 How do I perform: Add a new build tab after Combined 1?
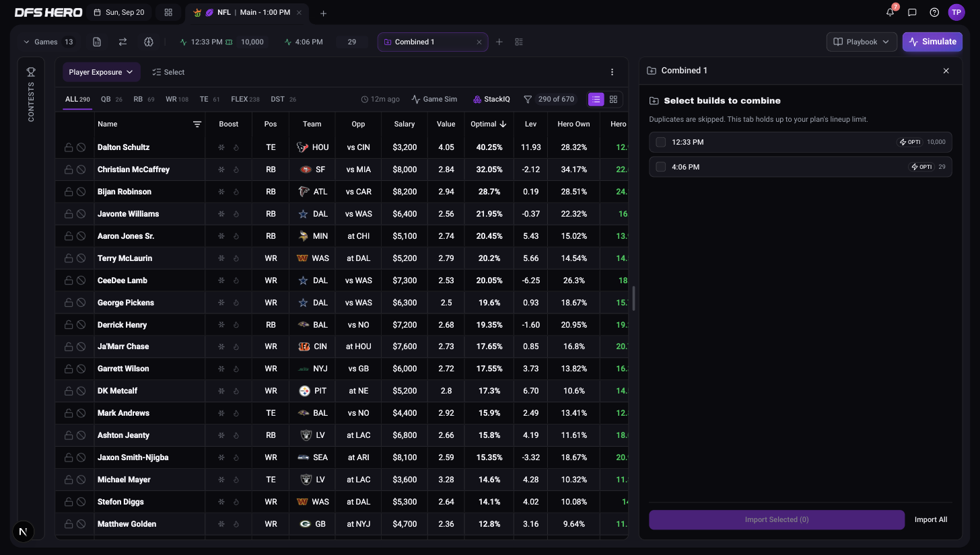[499, 42]
